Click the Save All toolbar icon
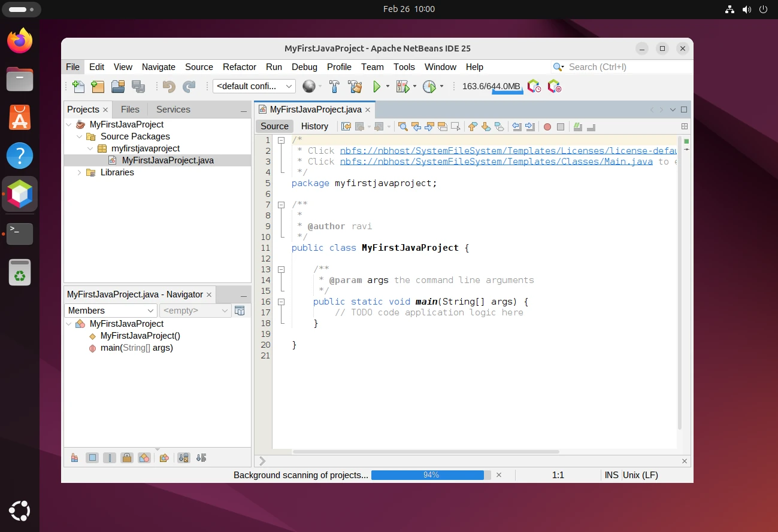This screenshot has width=778, height=532. [x=138, y=87]
